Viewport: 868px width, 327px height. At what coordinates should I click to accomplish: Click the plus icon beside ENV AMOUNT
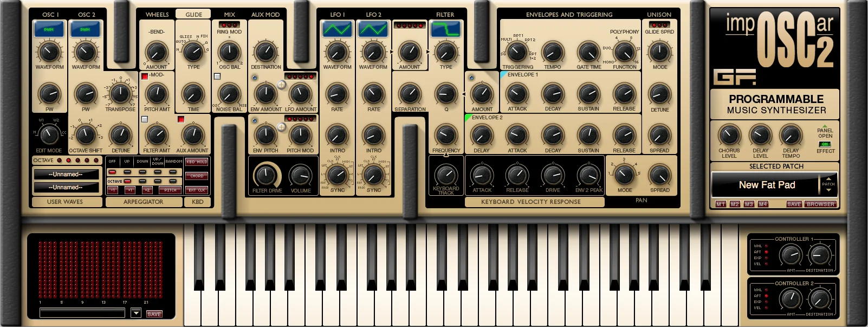click(282, 85)
